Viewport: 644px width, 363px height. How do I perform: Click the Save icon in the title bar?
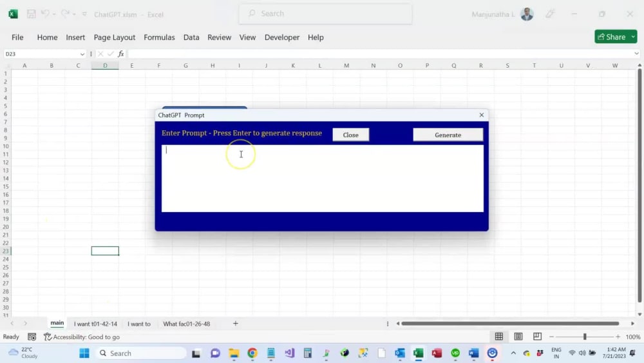point(31,14)
